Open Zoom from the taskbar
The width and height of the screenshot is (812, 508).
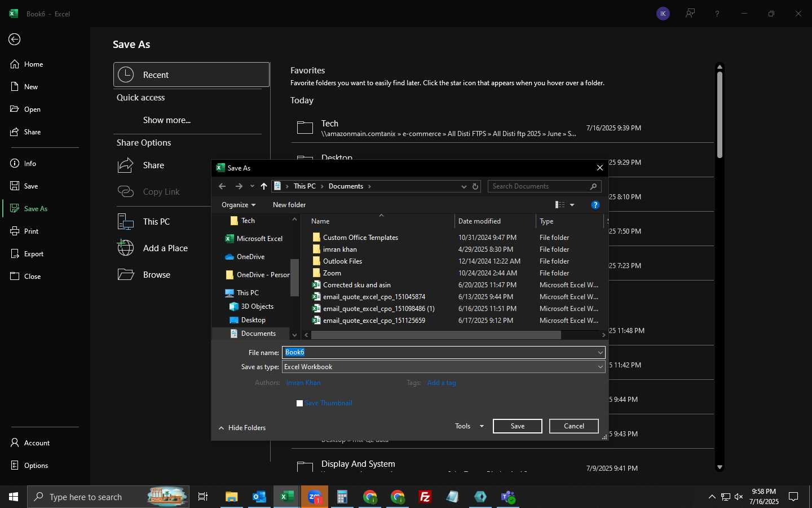[x=315, y=497]
